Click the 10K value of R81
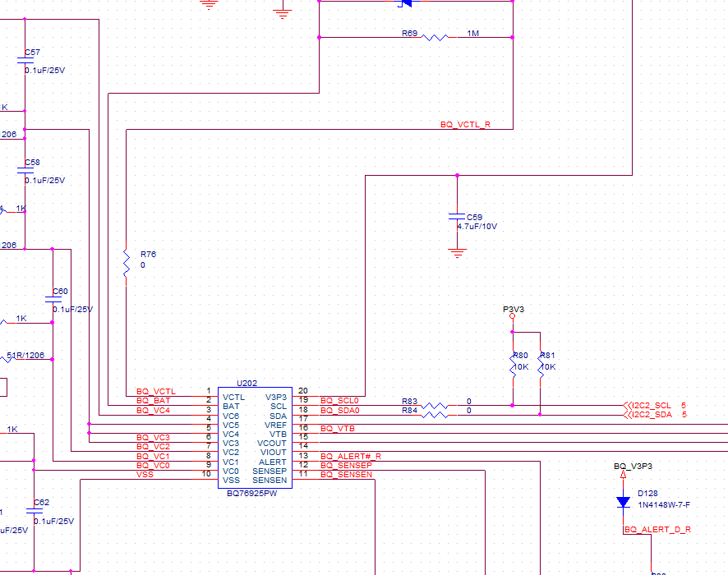The image size is (728, 575). point(548,367)
